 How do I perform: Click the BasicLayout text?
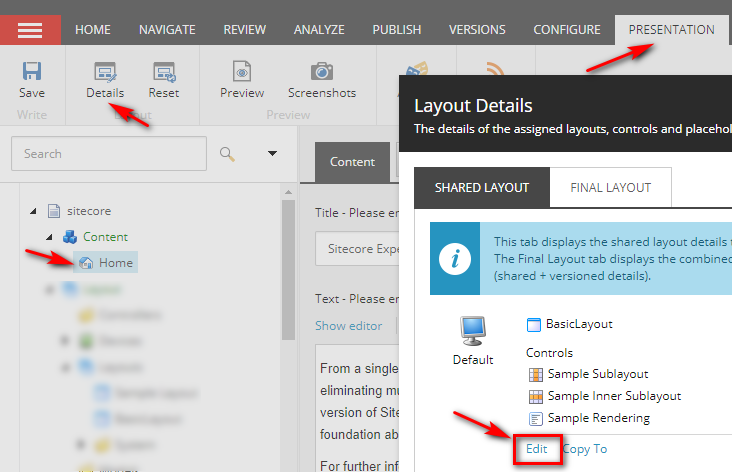579,324
